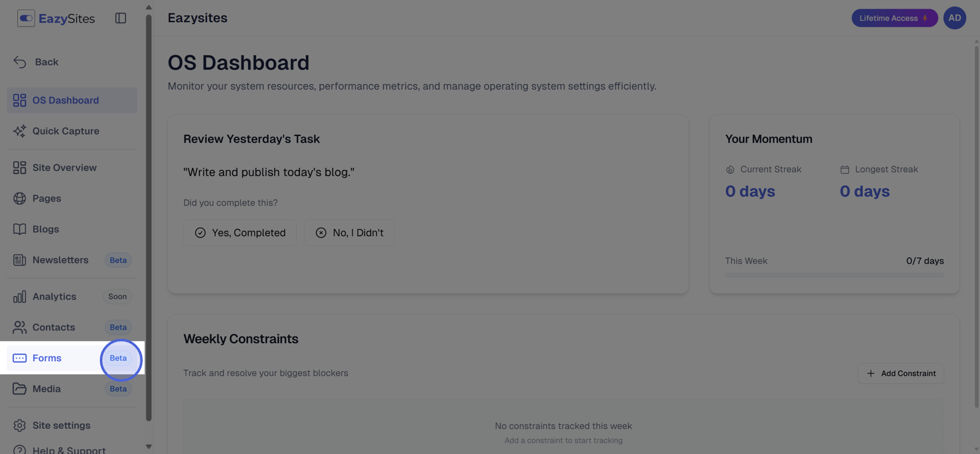Open Analytics via the bar chart icon
The width and height of the screenshot is (980, 454).
(x=20, y=297)
